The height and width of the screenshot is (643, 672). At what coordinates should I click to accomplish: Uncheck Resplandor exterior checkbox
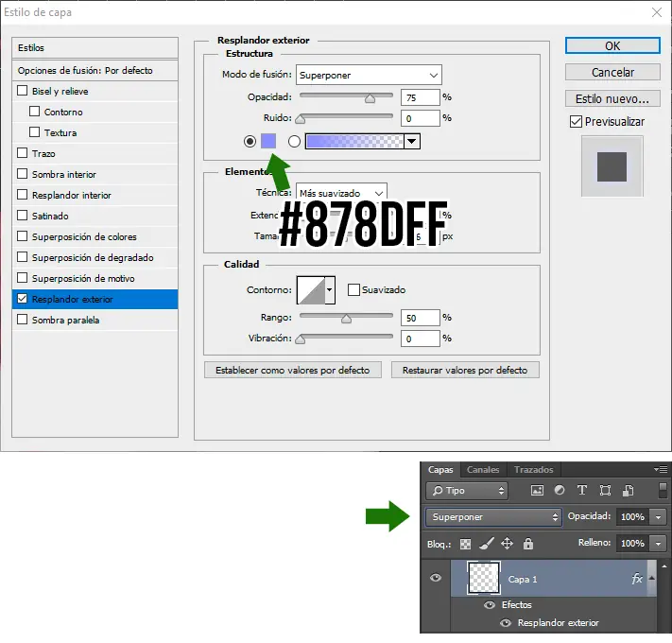coord(23,299)
